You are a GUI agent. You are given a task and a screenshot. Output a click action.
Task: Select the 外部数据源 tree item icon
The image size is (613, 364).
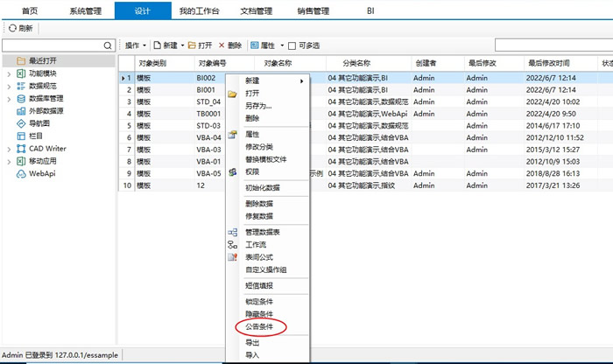[22, 111]
